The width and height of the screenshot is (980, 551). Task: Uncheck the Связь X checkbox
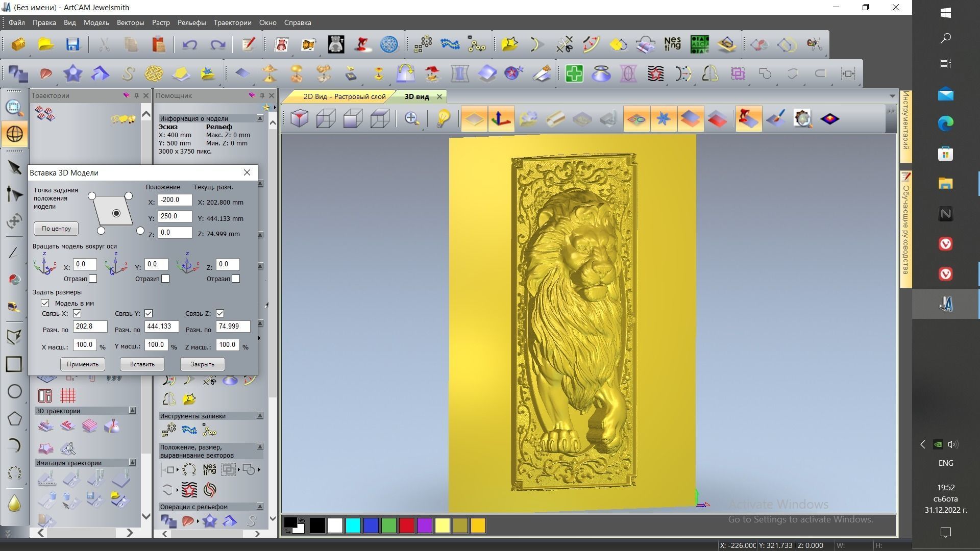pos(77,313)
